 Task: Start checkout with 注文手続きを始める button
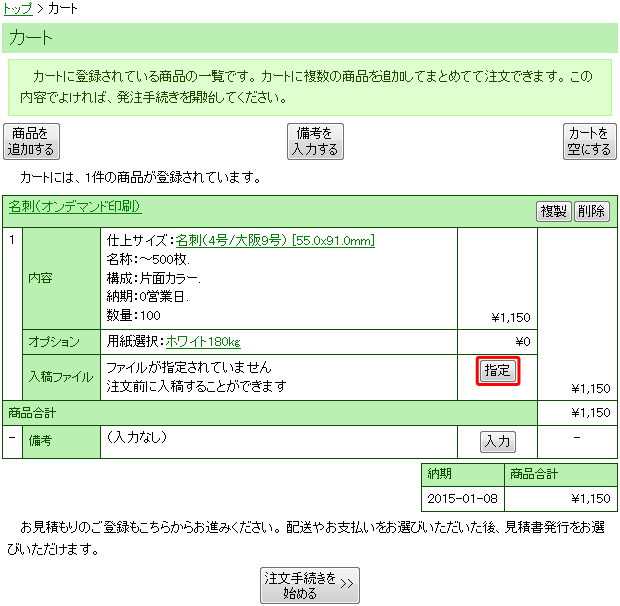tap(309, 586)
